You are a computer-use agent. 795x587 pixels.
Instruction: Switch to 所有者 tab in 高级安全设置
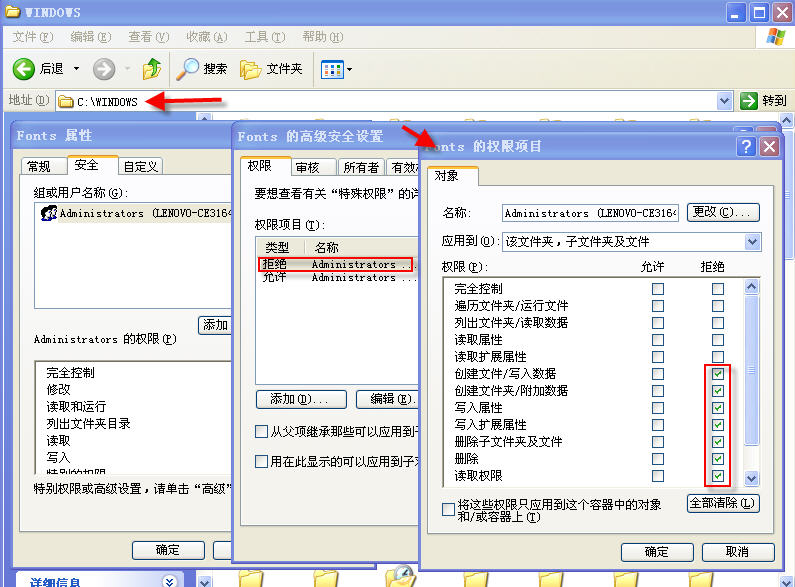click(x=361, y=167)
